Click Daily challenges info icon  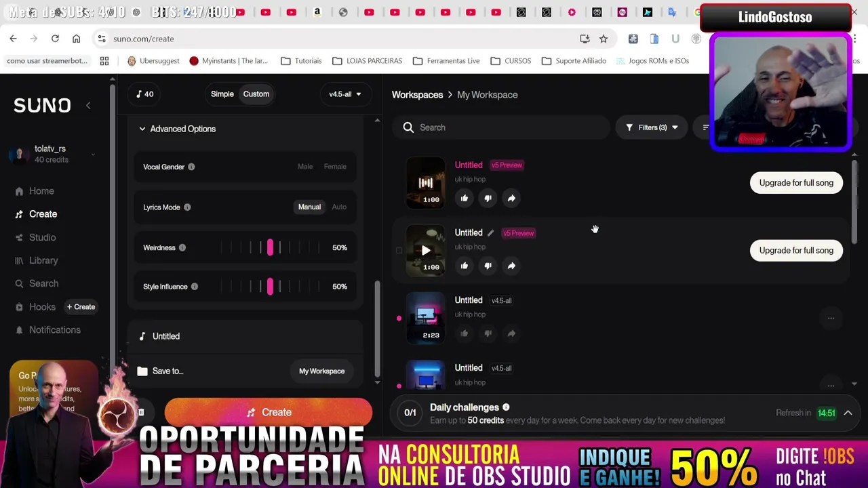tap(506, 407)
